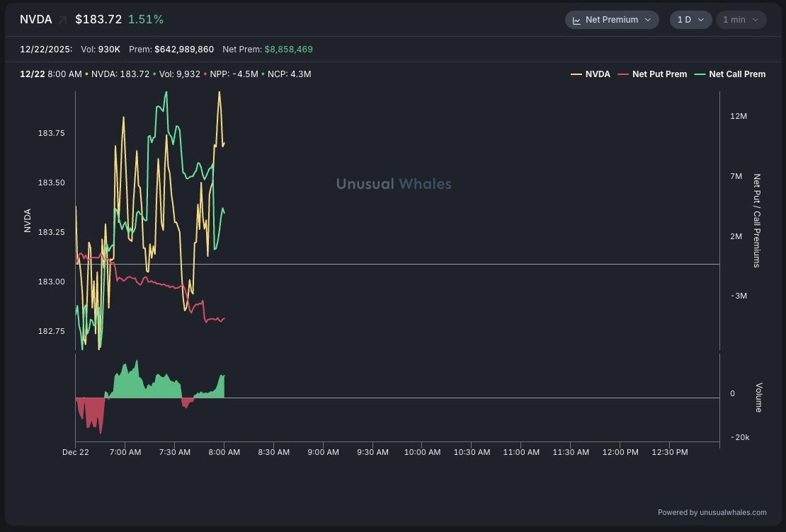This screenshot has width=786, height=532.
Task: Open the Powered by unusualwhales.com link
Action: click(x=712, y=512)
